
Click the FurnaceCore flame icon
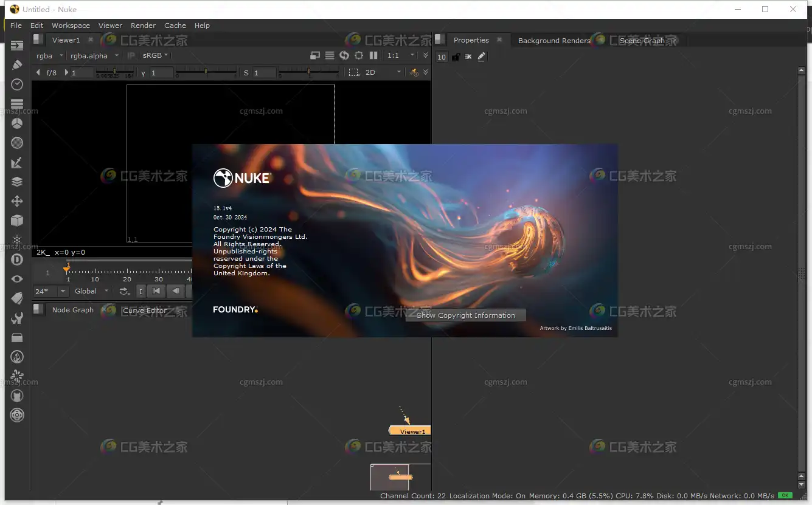point(17,357)
